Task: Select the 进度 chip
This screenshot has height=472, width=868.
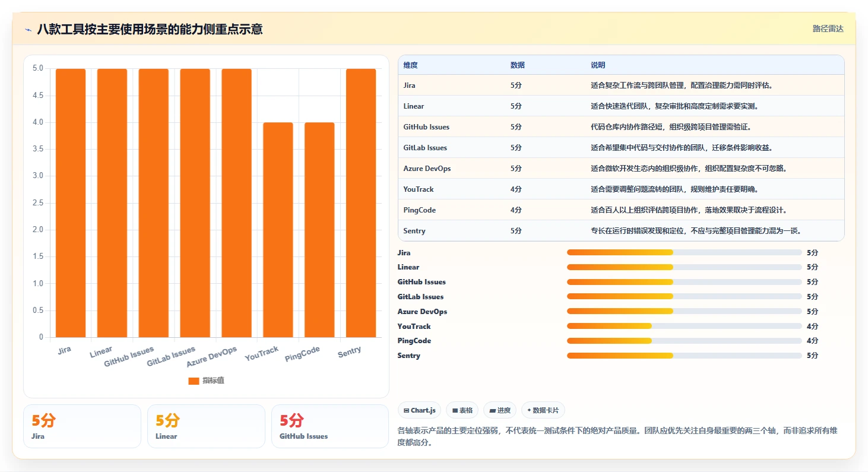Action: (500, 410)
